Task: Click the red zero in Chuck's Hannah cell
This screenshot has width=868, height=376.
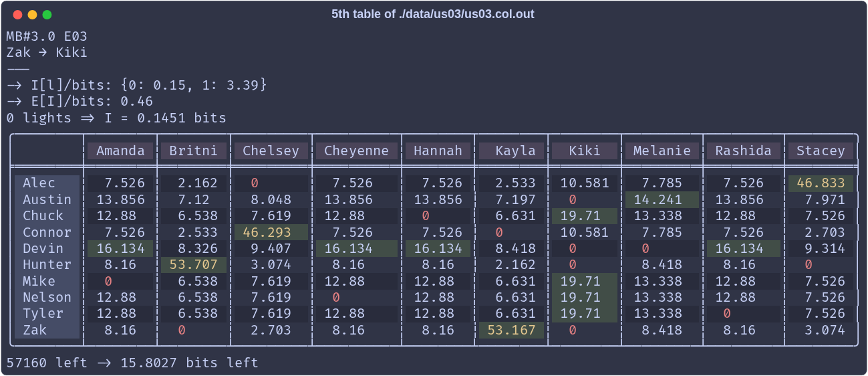Action: click(426, 216)
